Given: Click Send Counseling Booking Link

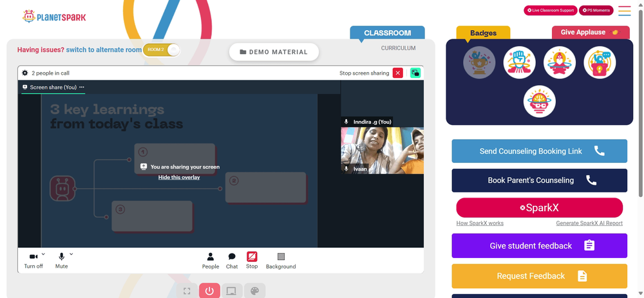Looking at the screenshot, I should click(539, 151).
